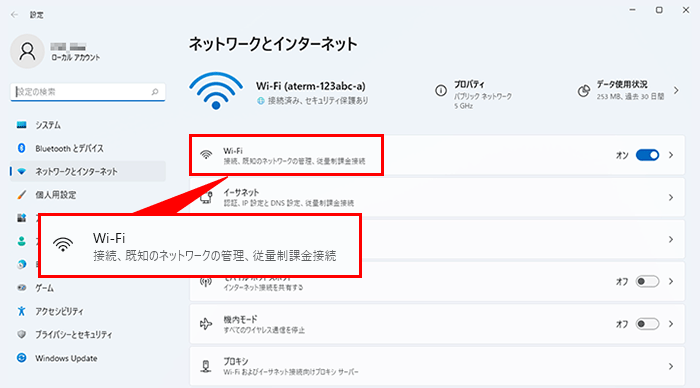
Task: Click the properties info circle icon
Action: [x=441, y=91]
